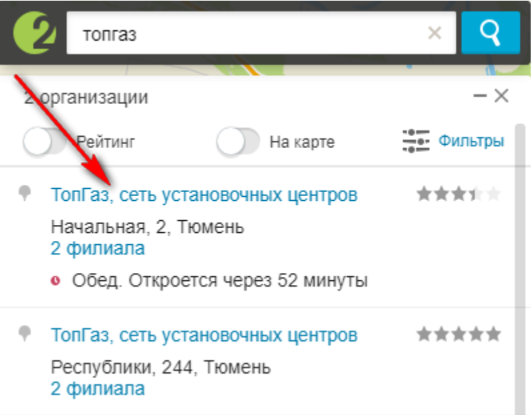
Task: Click the address 'Республики, 244, Тюмень'
Action: 161,367
